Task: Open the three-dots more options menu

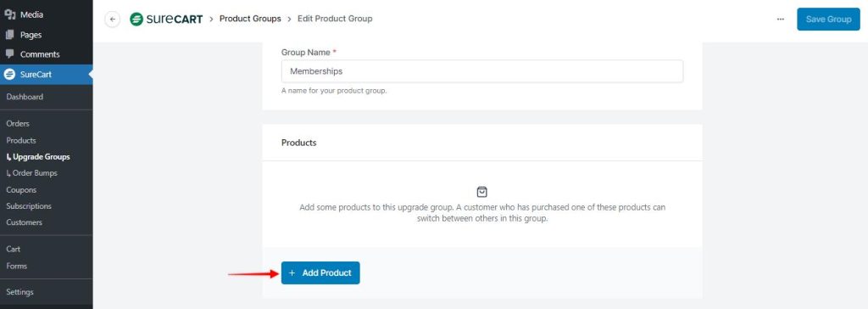Action: click(781, 19)
